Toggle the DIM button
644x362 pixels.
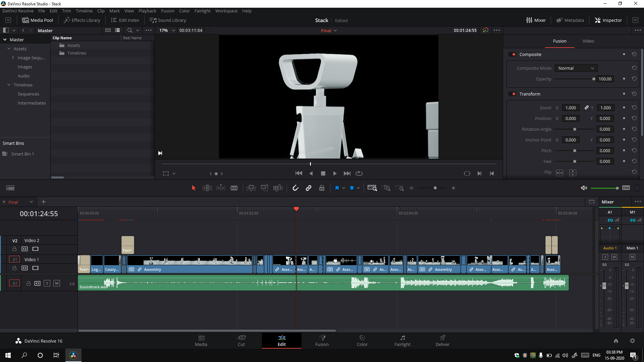click(x=626, y=188)
